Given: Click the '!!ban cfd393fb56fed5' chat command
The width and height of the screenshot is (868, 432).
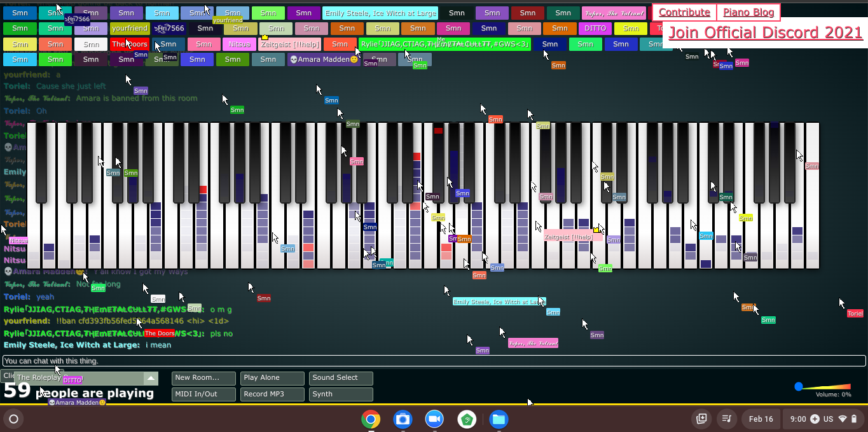Looking at the screenshot, I should pos(142,321).
